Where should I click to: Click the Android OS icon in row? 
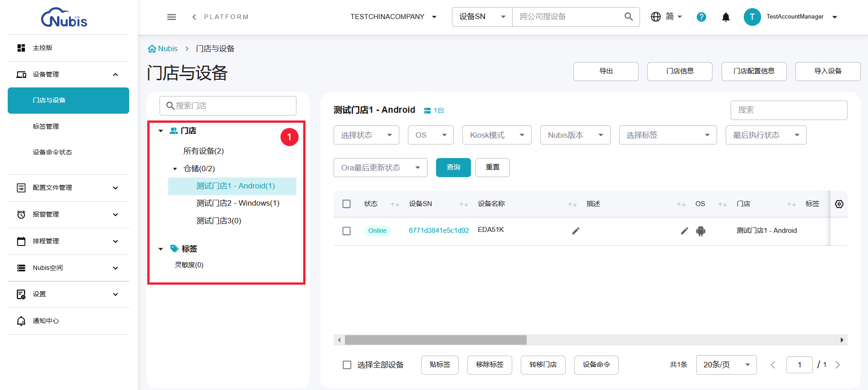tap(701, 231)
